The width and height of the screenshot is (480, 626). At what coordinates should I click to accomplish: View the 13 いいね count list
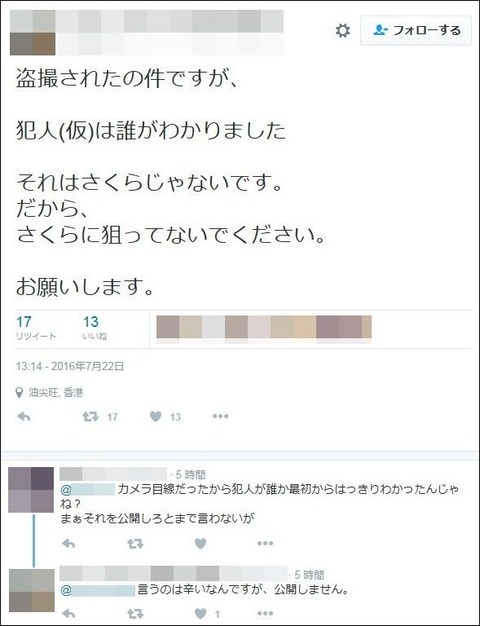[95, 328]
